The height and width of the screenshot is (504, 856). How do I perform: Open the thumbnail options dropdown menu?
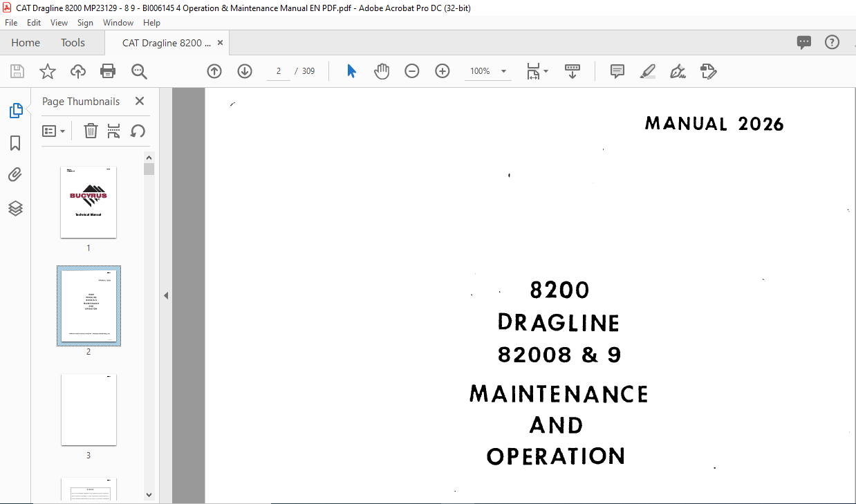point(54,131)
